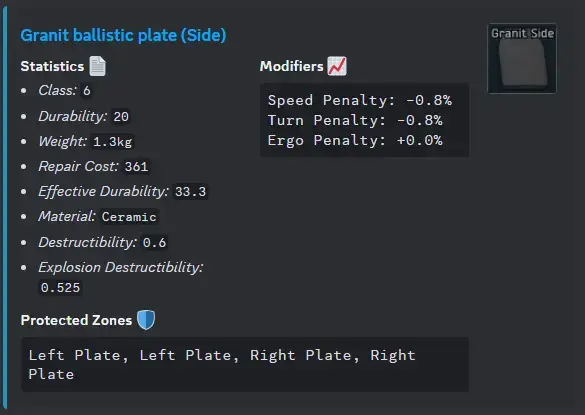Click the Speed Penalty line in Modifiers

360,100
